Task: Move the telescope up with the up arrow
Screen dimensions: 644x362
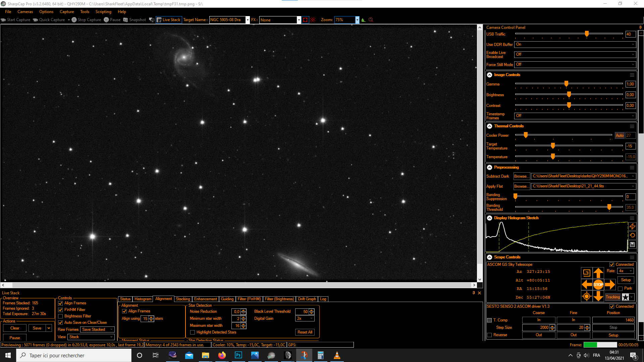Action: pos(598,273)
